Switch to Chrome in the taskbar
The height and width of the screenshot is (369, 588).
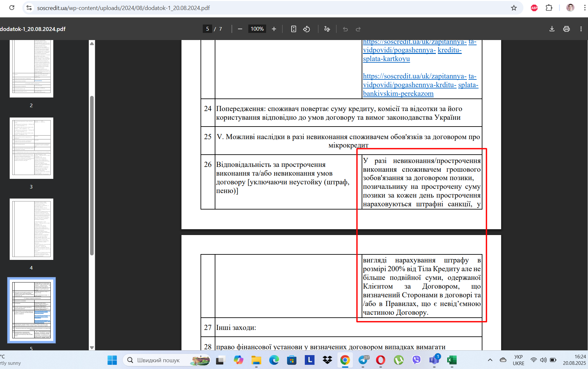[x=345, y=360]
